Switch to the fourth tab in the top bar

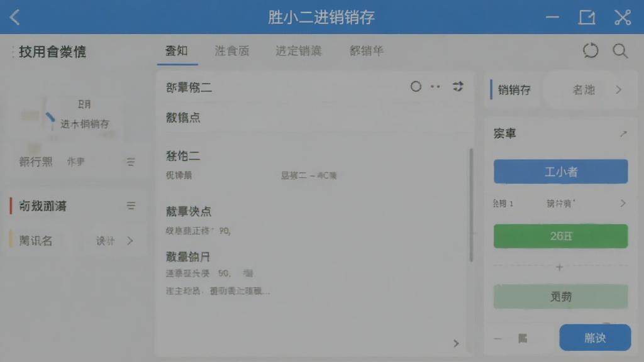coord(367,51)
